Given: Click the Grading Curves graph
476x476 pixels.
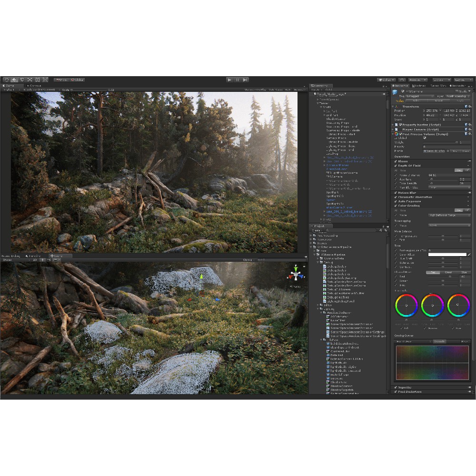Looking at the screenshot, I should click(432, 363).
